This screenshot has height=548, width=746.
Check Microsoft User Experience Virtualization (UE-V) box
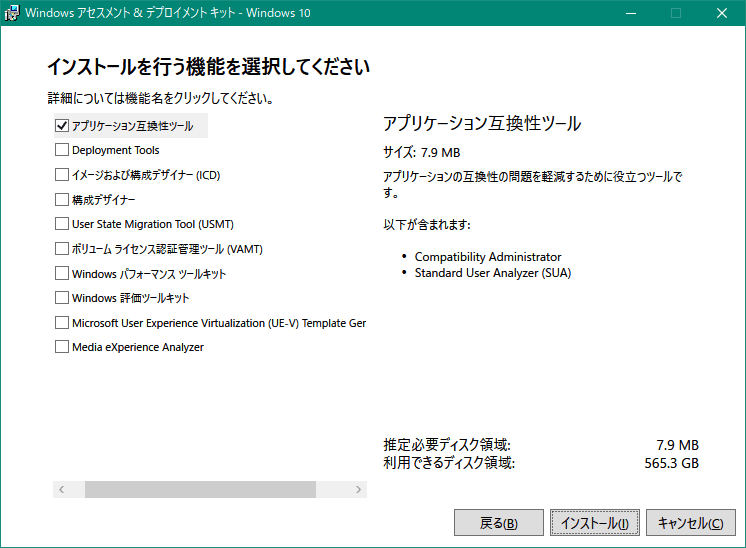point(62,323)
